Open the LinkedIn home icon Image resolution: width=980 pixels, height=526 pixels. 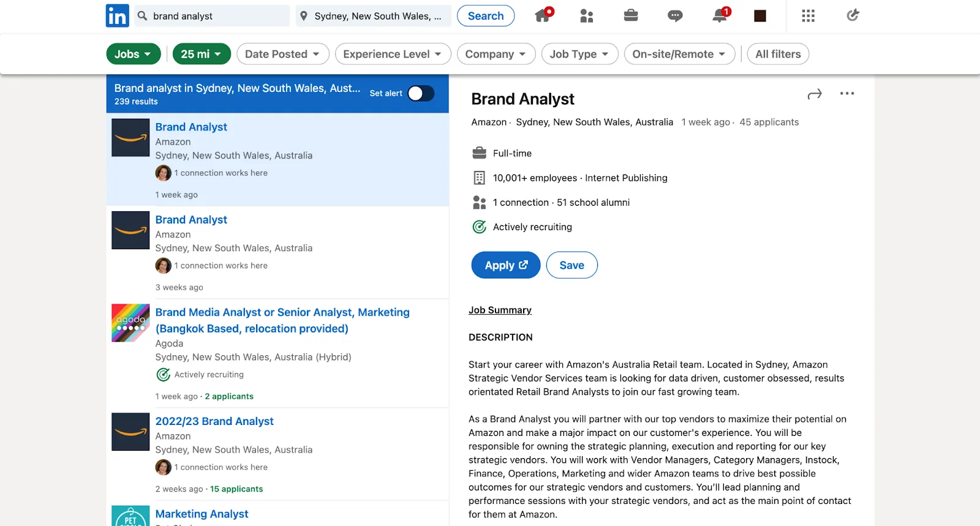[x=543, y=16]
